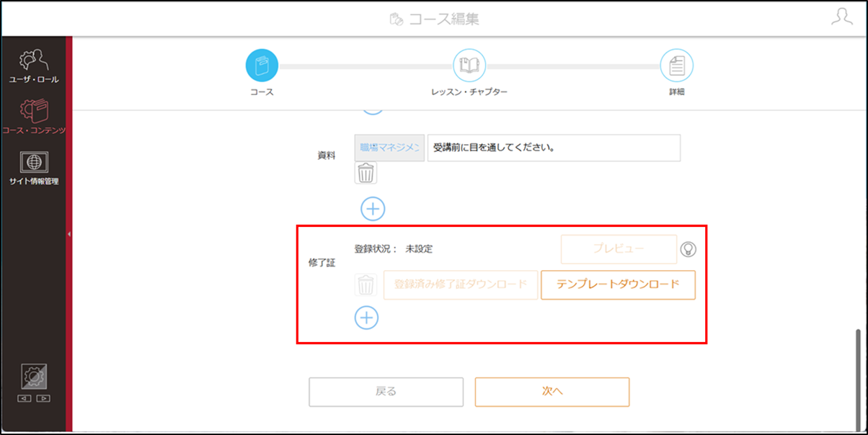Viewport: 868px width, 435px height.
Task: Click the プレビュー button
Action: tap(619, 249)
